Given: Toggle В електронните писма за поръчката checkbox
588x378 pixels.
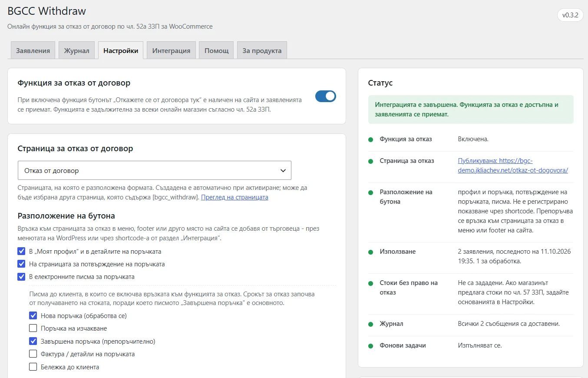Looking at the screenshot, I should click(x=21, y=276).
